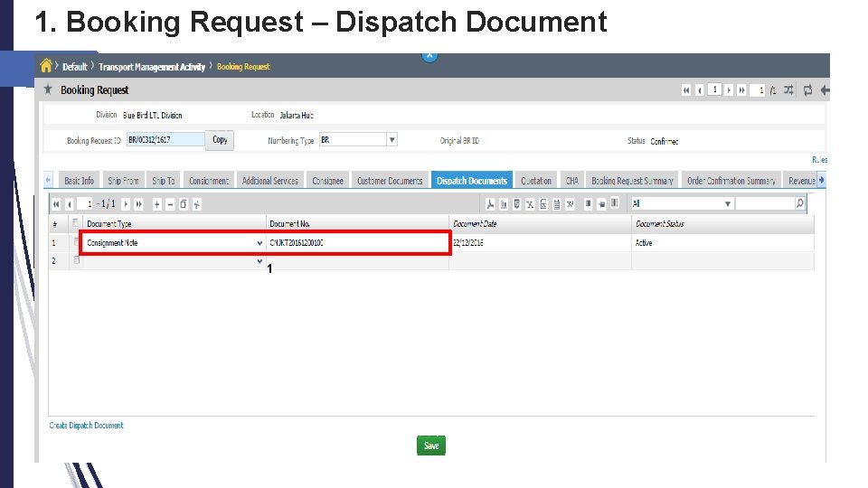
Task: Click the print icon in the grid toolbar
Action: click(602, 203)
